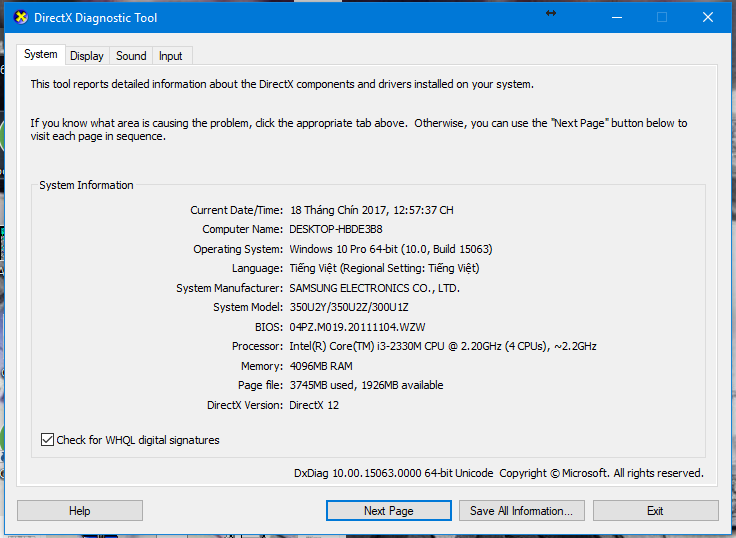Open the Display tab

click(87, 56)
